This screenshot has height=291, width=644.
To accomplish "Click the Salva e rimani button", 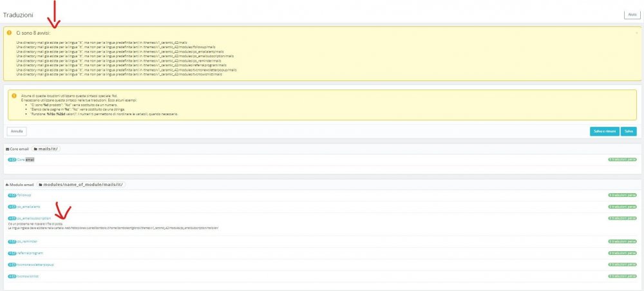I will [x=604, y=131].
